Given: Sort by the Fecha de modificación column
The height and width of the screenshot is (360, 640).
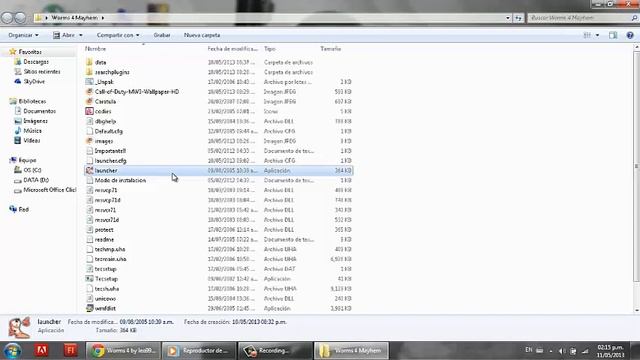Looking at the screenshot, I should 233,49.
